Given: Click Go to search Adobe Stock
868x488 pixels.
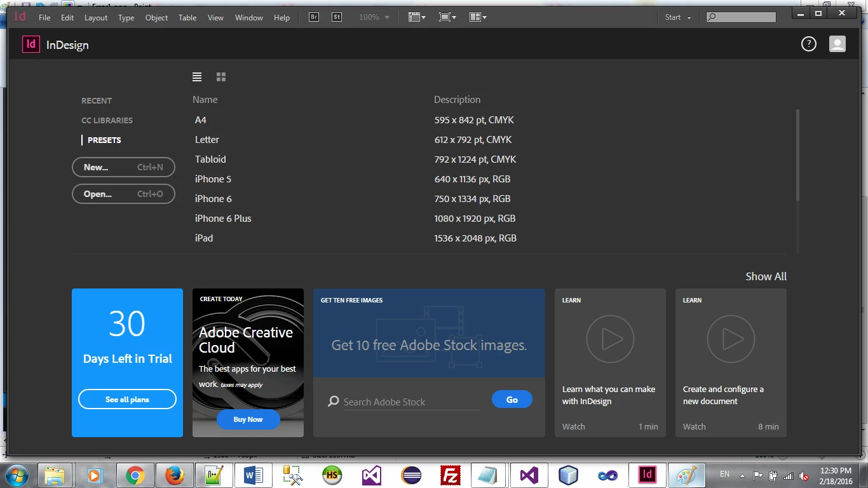Looking at the screenshot, I should (x=512, y=400).
